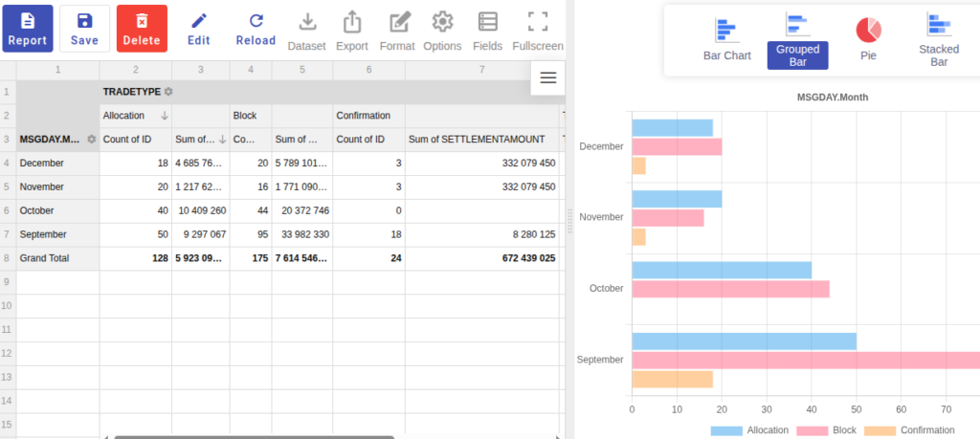Open the hamburger menu above the grid
980x439 pixels.
548,77
